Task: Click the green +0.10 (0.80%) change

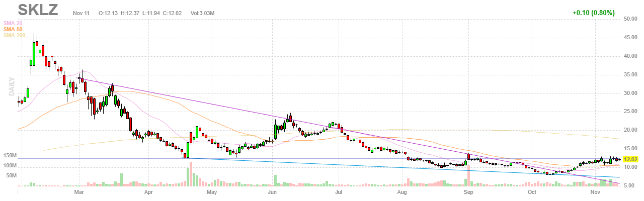Action: (x=594, y=12)
